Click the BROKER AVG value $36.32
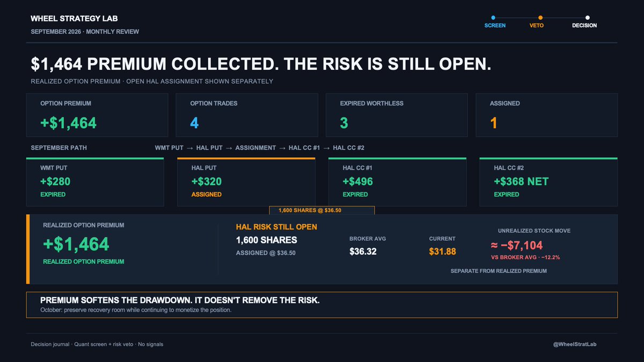 click(x=363, y=252)
